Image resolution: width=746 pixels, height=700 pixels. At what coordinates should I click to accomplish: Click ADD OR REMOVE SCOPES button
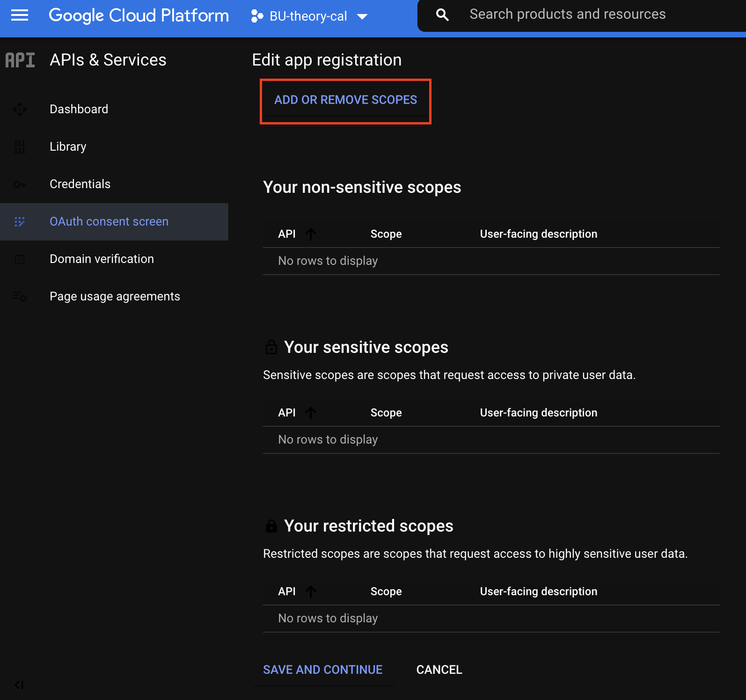click(345, 100)
